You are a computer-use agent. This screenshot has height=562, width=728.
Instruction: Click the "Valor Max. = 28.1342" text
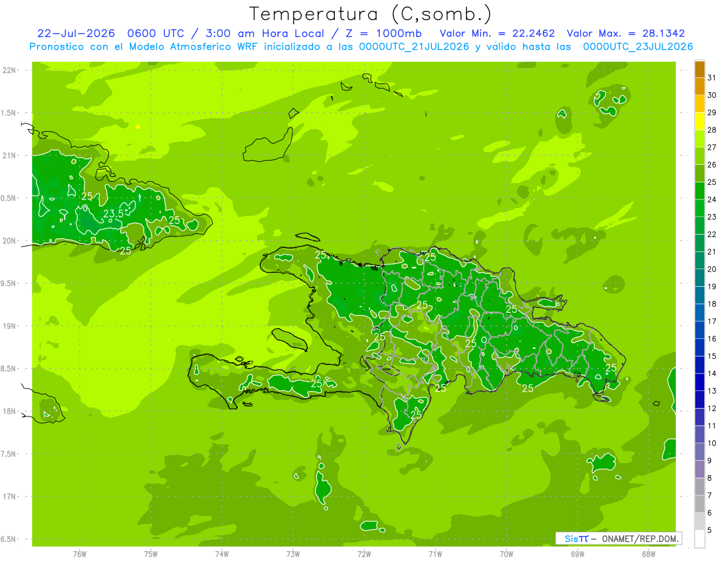626,33
